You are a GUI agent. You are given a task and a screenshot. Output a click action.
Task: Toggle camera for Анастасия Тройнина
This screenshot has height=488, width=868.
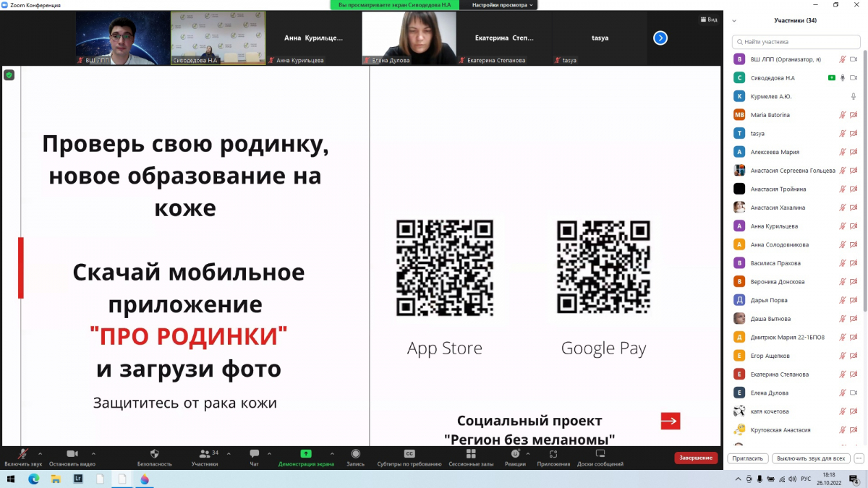[x=854, y=189]
